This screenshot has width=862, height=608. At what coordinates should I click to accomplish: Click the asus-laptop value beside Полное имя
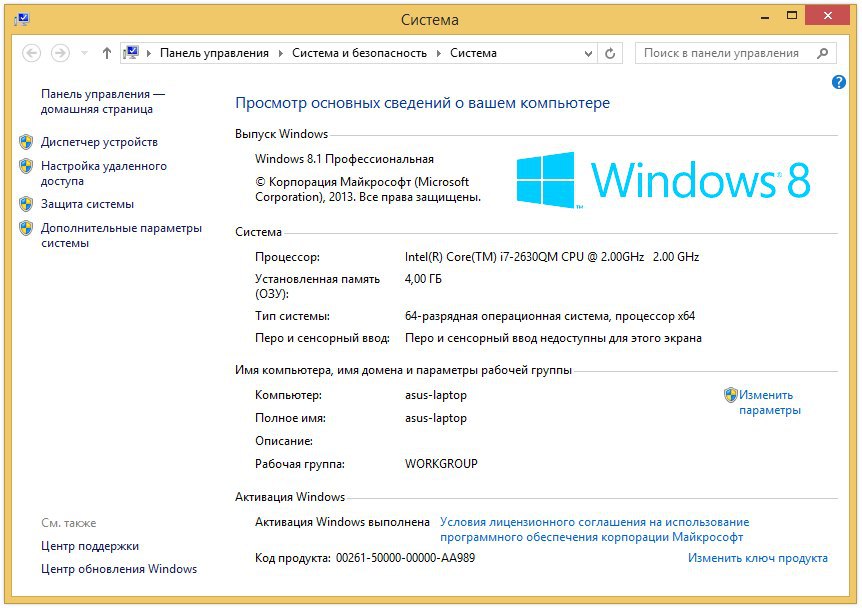436,418
